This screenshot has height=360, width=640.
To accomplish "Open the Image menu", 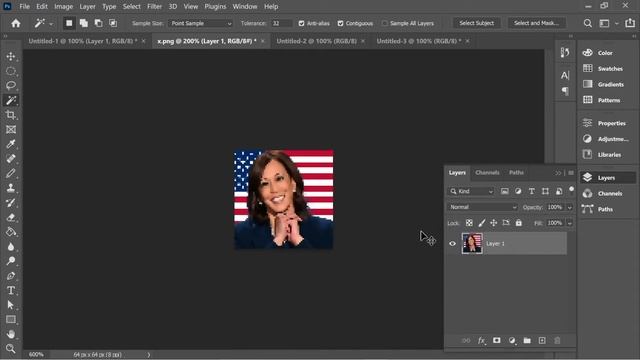I will [x=63, y=7].
